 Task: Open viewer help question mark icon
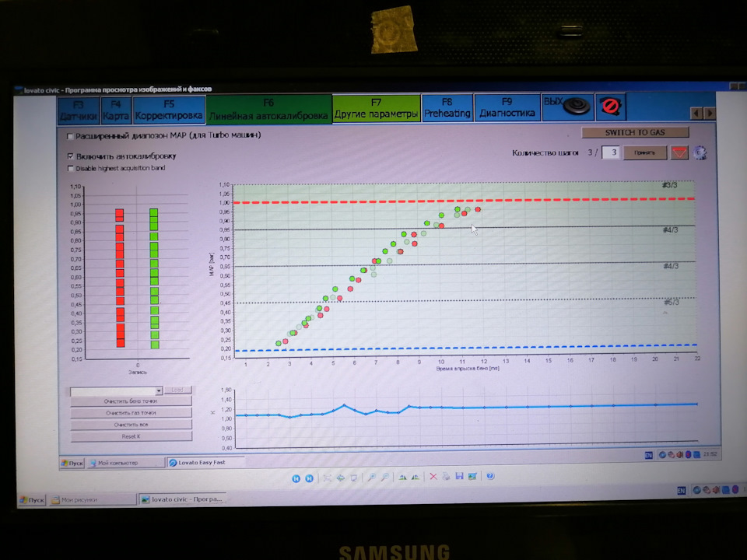click(490, 476)
